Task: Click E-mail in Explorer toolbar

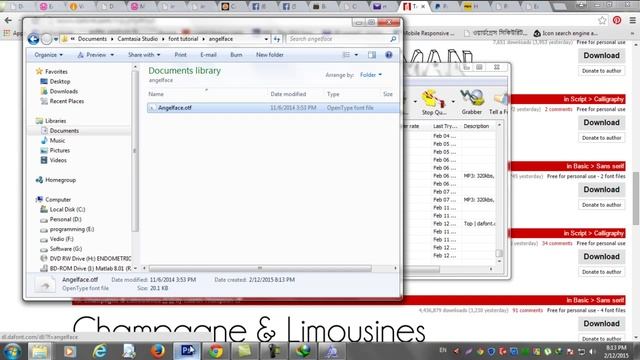Action: click(208, 55)
